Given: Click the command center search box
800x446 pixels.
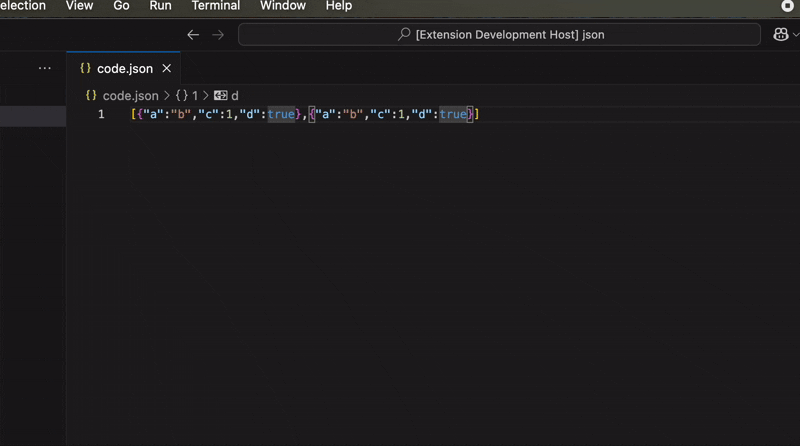Looking at the screenshot, I should click(x=499, y=35).
